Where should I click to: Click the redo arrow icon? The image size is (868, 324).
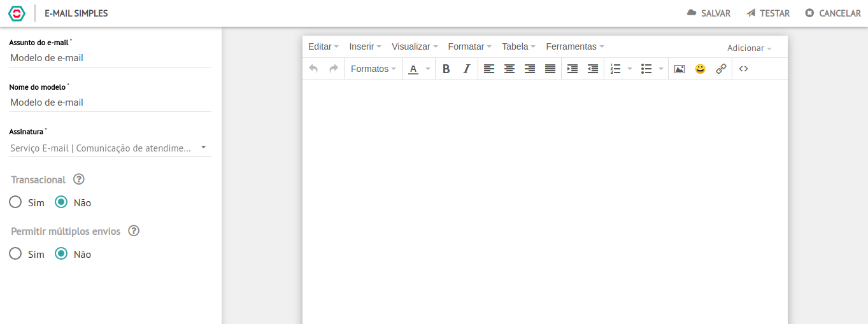[334, 69]
